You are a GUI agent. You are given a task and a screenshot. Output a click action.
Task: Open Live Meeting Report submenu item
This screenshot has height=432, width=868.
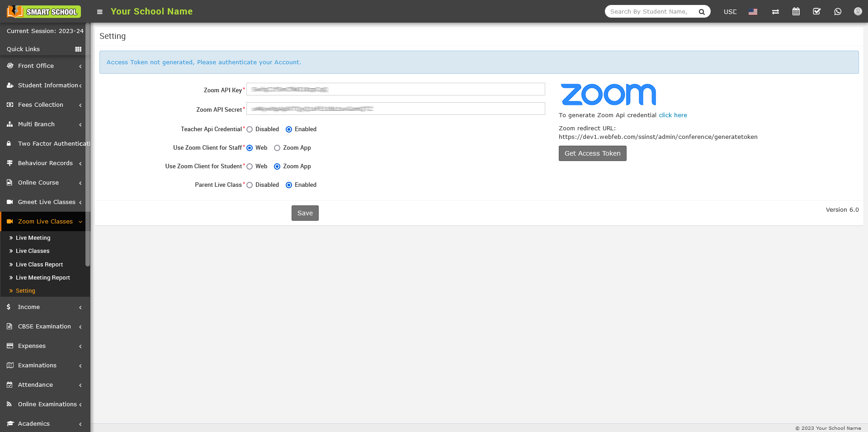42,278
